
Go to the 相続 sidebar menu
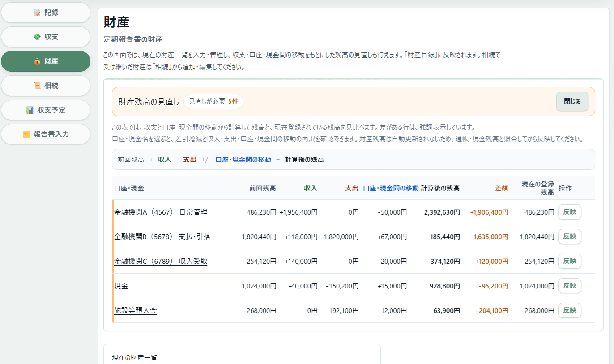[46, 85]
